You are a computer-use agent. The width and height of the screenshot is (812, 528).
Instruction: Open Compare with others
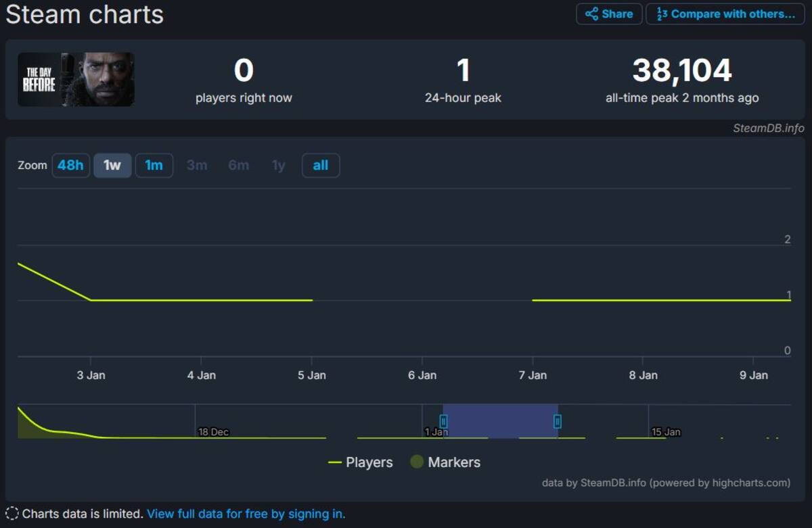725,14
